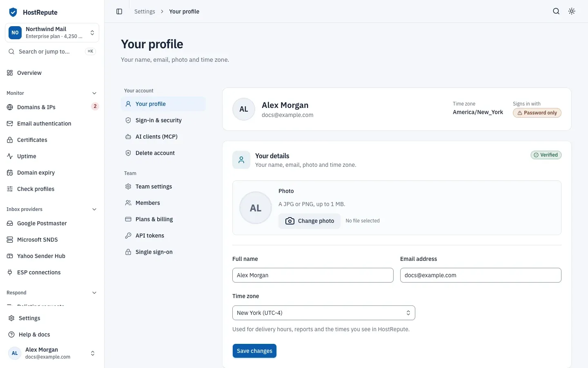Open Domain expiry
Image resolution: width=588 pixels, height=368 pixels.
pos(52,173)
